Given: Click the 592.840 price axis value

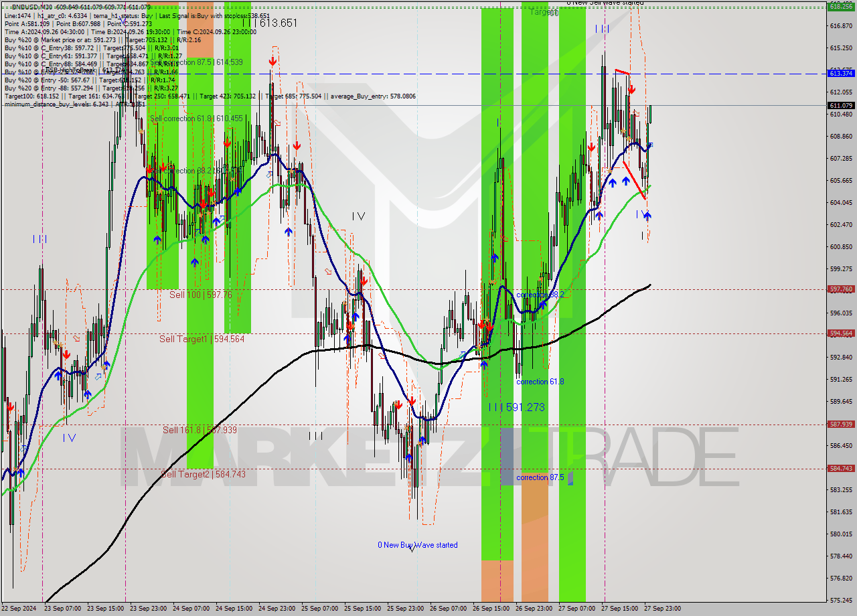Looking at the screenshot, I should (841, 358).
